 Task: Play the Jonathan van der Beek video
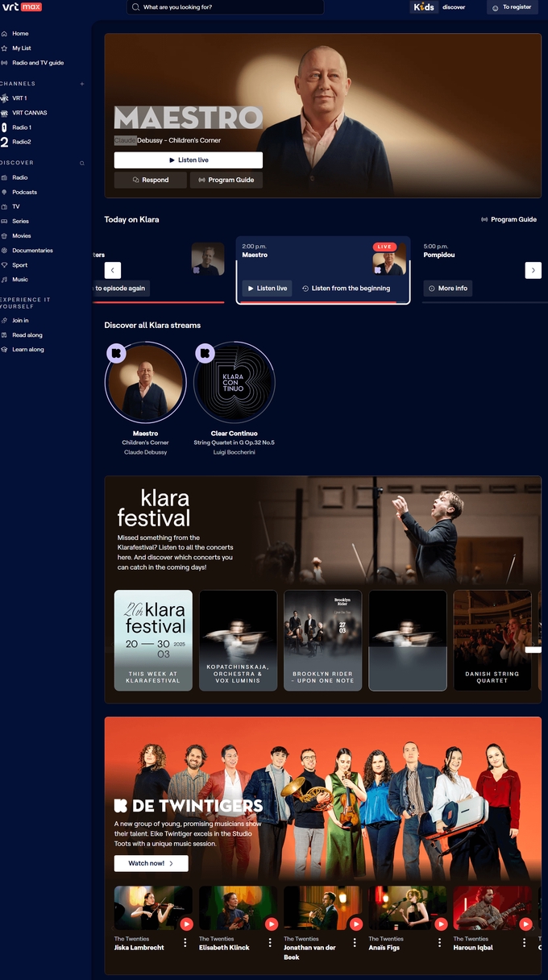click(356, 924)
